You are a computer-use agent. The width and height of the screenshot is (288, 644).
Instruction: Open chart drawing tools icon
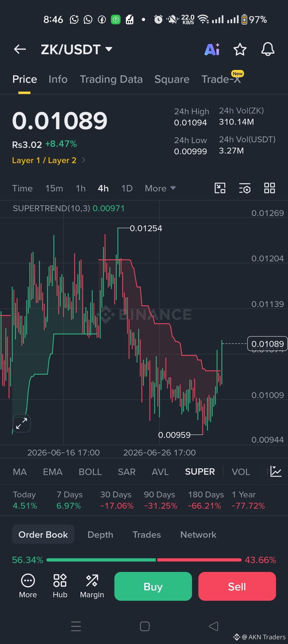coord(220,188)
